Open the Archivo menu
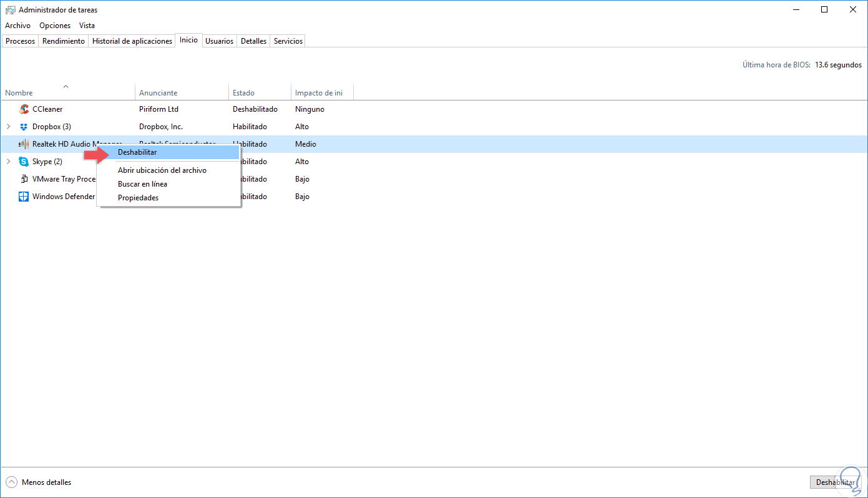This screenshot has width=868, height=498. click(x=17, y=26)
